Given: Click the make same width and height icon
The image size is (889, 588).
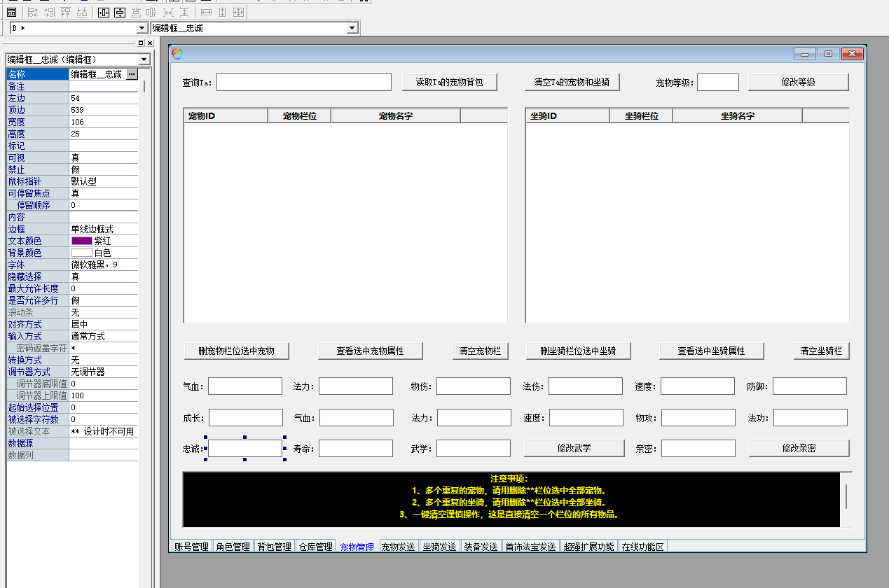Looking at the screenshot, I should click(238, 13).
